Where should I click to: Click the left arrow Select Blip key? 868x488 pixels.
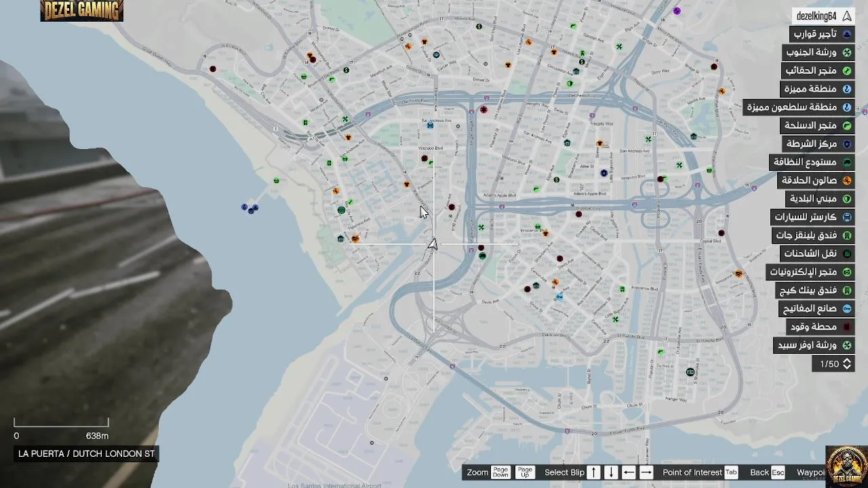click(x=629, y=472)
